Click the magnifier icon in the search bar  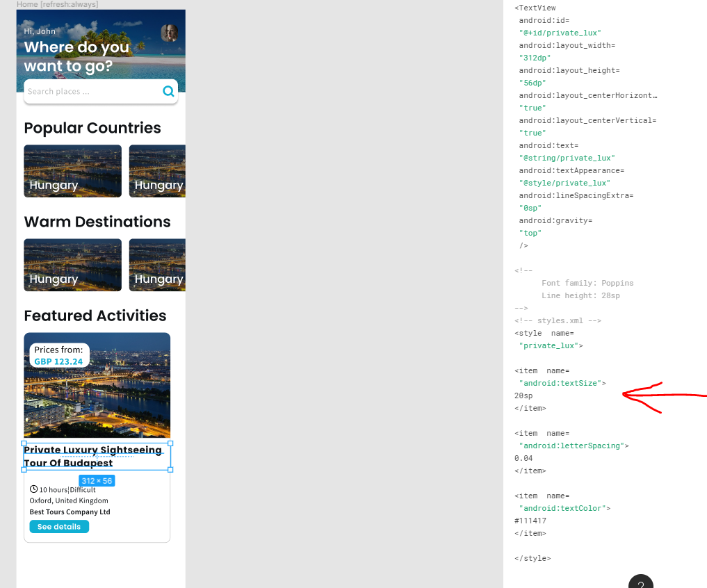coord(168,91)
